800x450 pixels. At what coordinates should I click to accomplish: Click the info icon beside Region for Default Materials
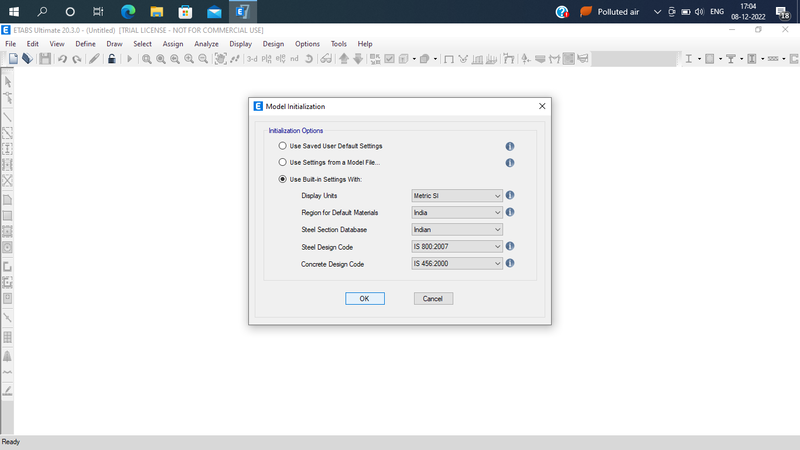coord(510,212)
